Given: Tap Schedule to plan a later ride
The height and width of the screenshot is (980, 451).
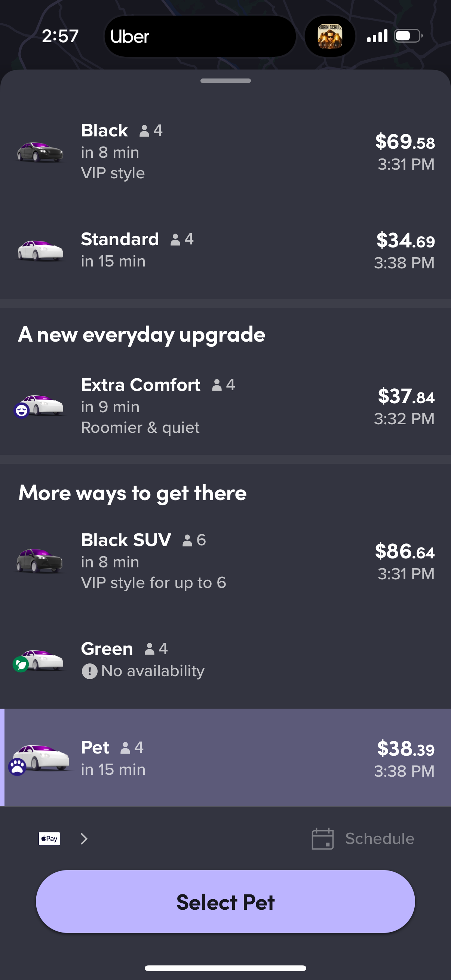Looking at the screenshot, I should [x=379, y=838].
